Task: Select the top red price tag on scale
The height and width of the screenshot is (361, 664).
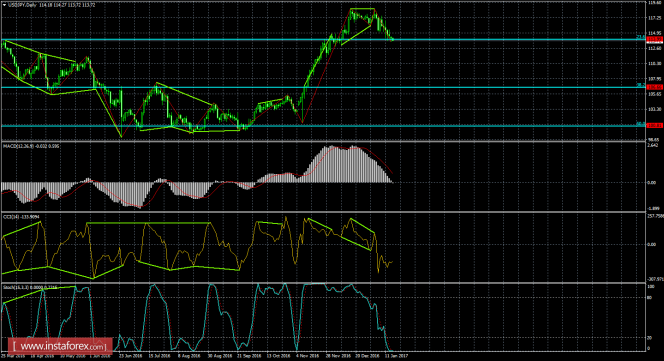Action: point(655,39)
